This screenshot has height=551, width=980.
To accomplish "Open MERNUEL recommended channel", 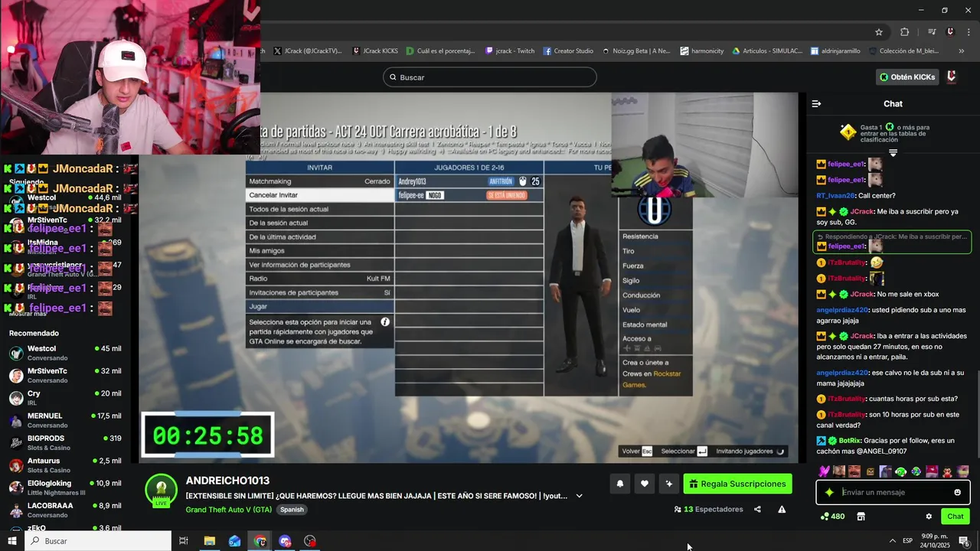I will (x=65, y=420).
